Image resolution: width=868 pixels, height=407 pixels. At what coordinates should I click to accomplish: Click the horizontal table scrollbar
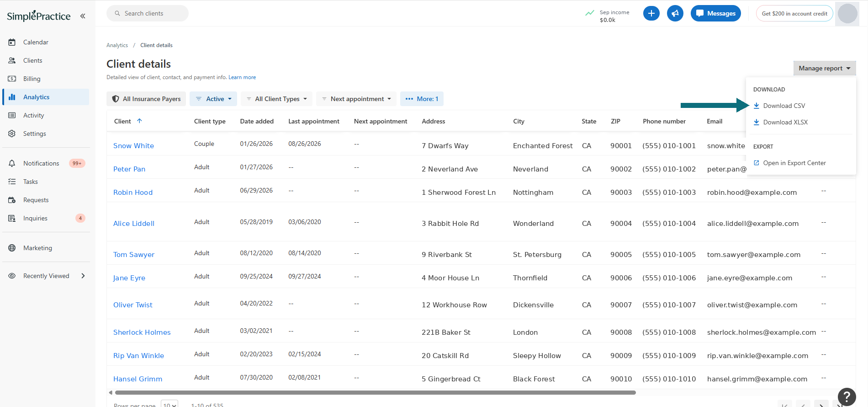(375, 392)
